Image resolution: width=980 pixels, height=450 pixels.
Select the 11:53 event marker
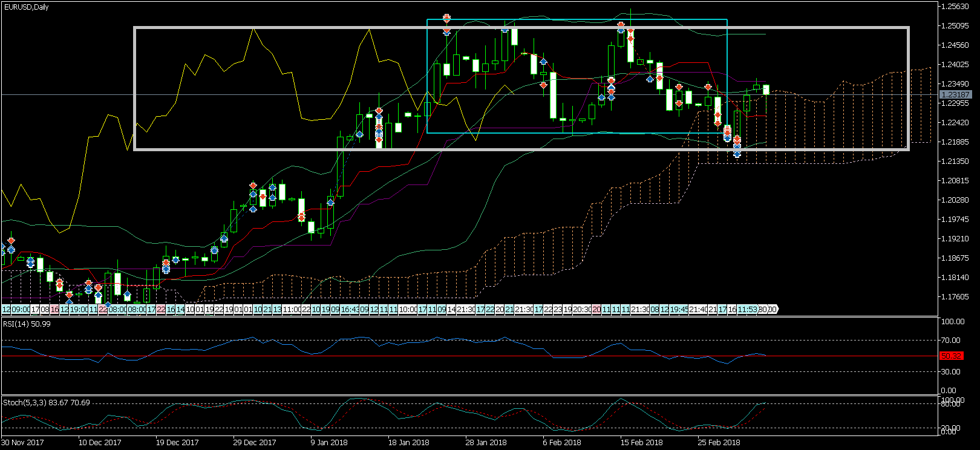coord(748,310)
